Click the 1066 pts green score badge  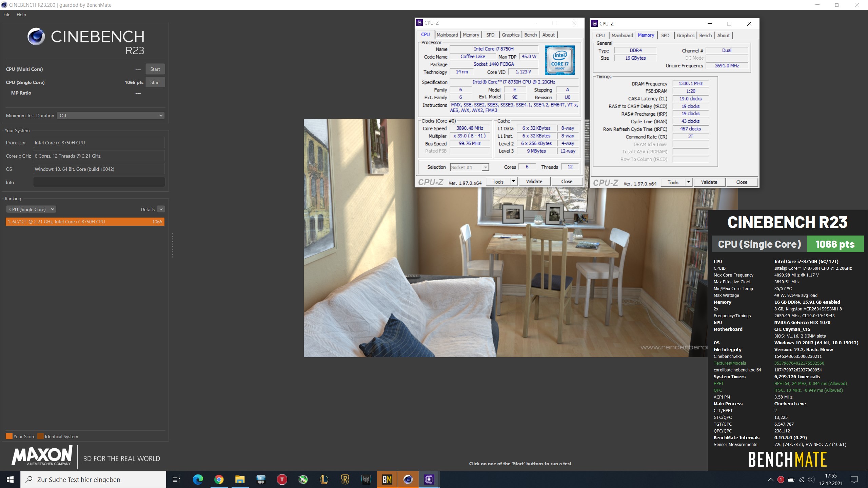coord(835,244)
